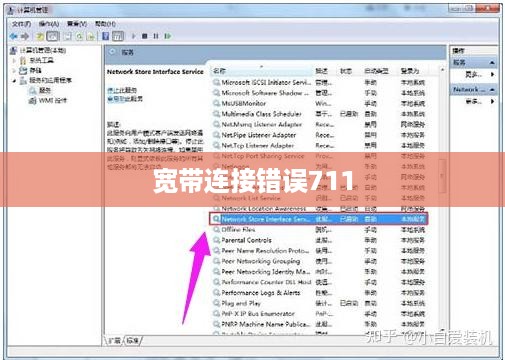Select the Microsoft iSCSI Initiator Service row
Image resolution: width=505 pixels, height=360 pixels.
(x=319, y=82)
